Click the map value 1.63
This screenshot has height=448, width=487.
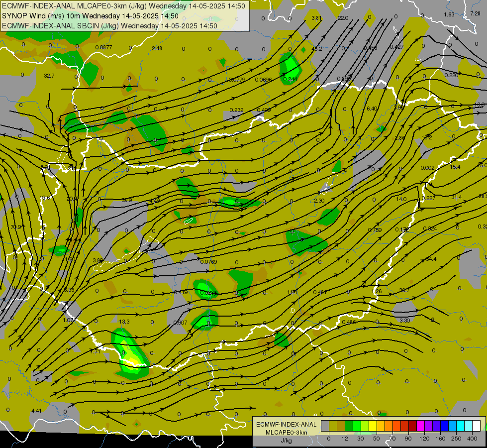449,14
